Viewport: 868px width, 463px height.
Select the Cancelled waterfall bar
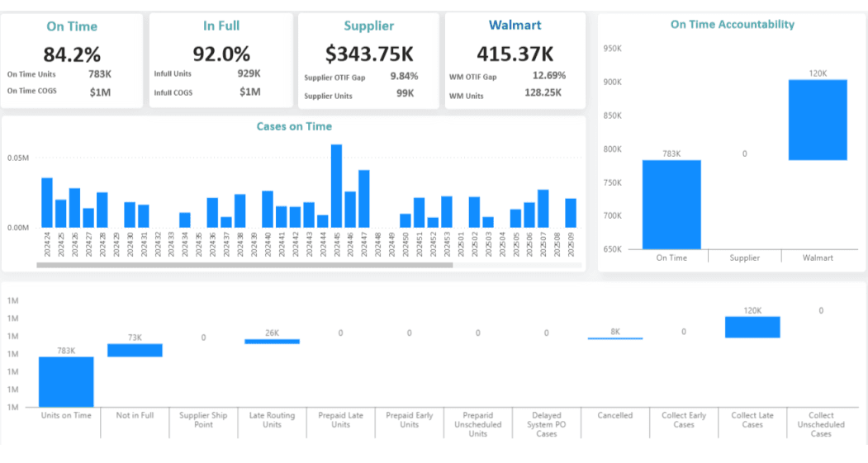tap(615, 338)
